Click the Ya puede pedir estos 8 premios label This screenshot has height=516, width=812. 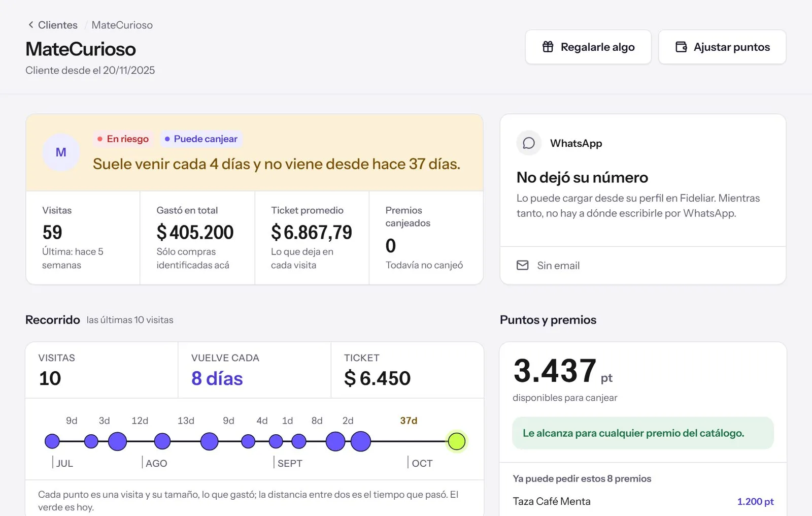[582, 478]
